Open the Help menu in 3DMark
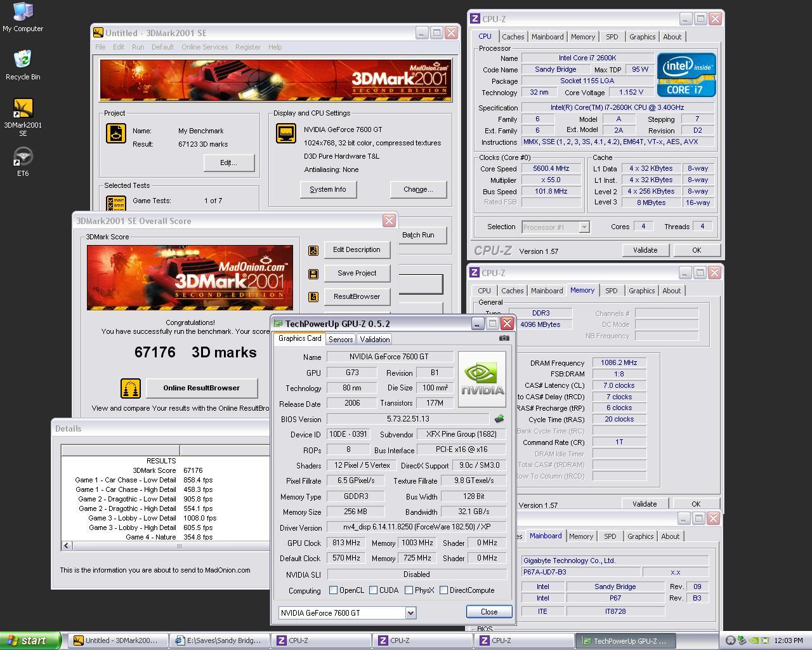This screenshot has height=650, width=812. point(275,47)
